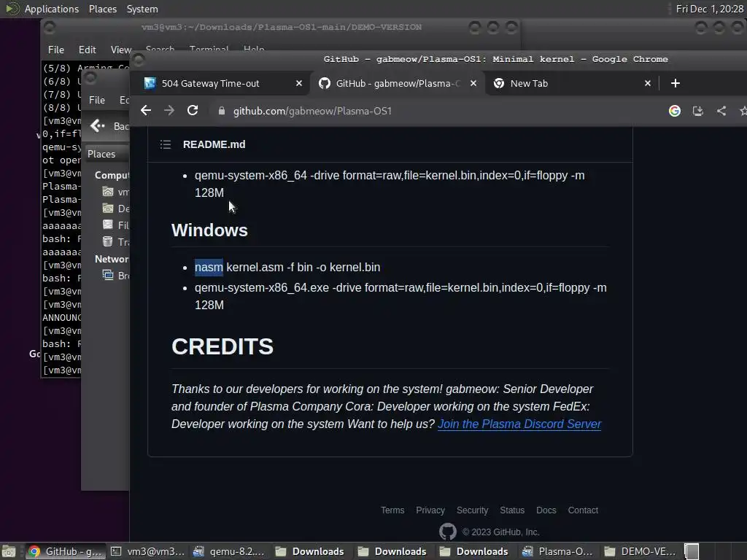The image size is (747, 560).
Task: Switch to Plasma-O... taskbar button
Action: (557, 551)
